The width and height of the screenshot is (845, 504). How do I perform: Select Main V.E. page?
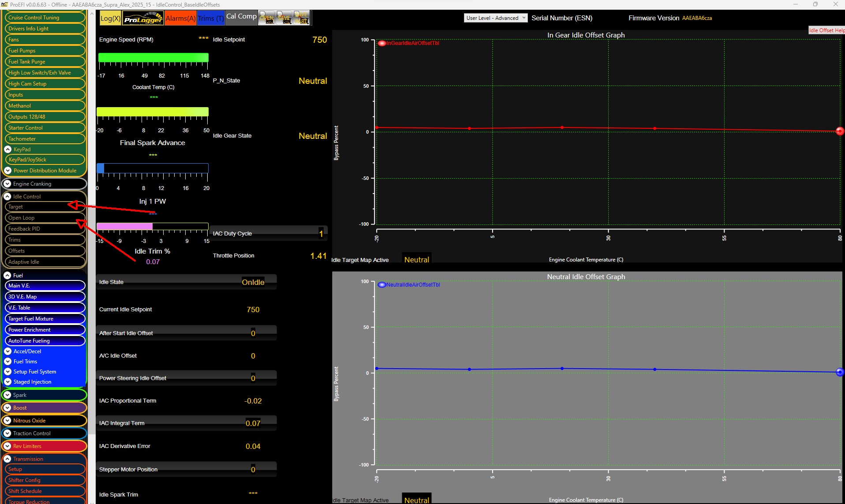coord(45,286)
